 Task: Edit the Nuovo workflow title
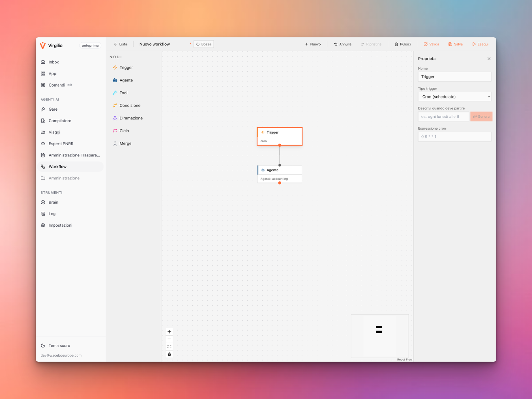pos(163,44)
